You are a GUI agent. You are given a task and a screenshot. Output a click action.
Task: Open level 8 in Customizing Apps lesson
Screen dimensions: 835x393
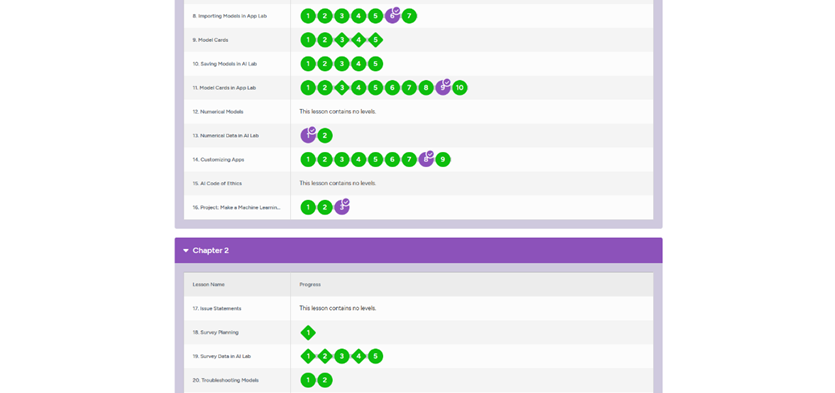(x=426, y=159)
